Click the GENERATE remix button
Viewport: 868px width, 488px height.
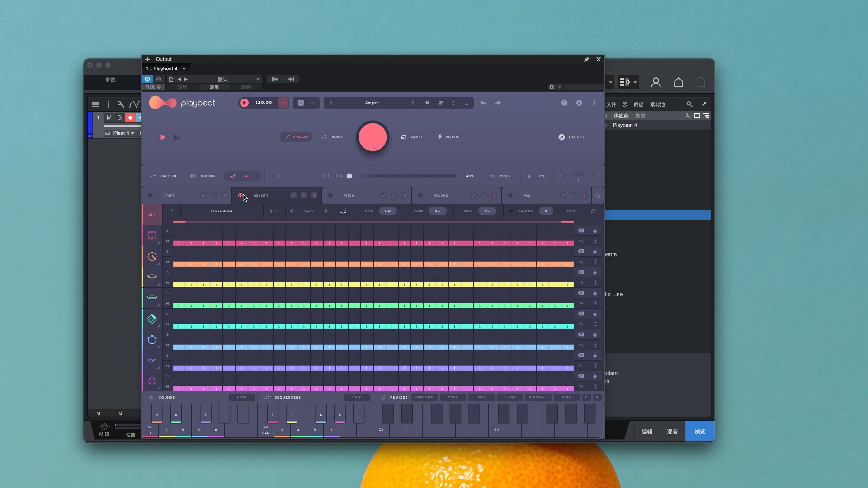click(x=424, y=398)
